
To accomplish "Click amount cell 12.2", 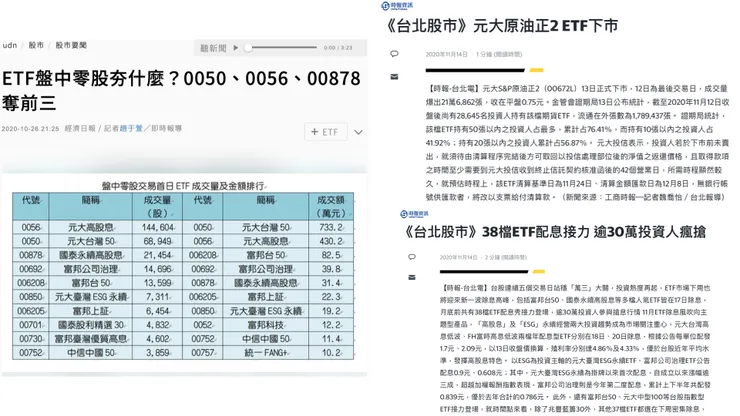I will coord(331,325).
